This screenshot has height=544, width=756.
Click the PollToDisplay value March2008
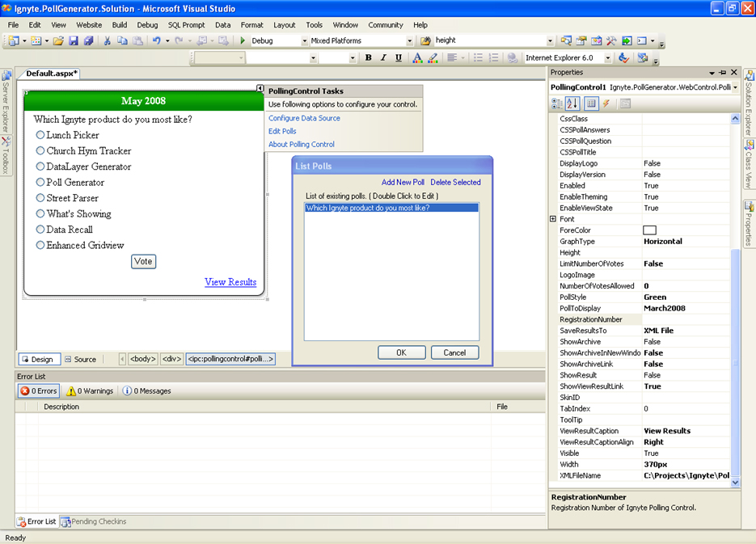click(665, 309)
